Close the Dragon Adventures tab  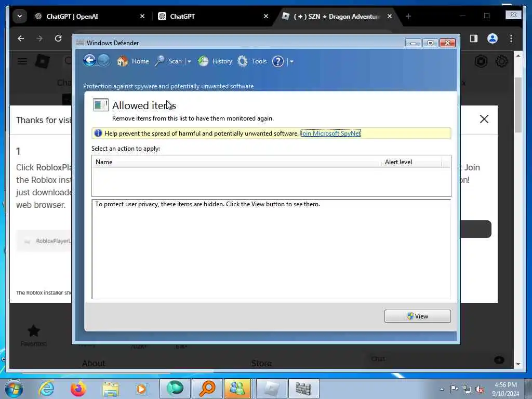[x=390, y=16]
